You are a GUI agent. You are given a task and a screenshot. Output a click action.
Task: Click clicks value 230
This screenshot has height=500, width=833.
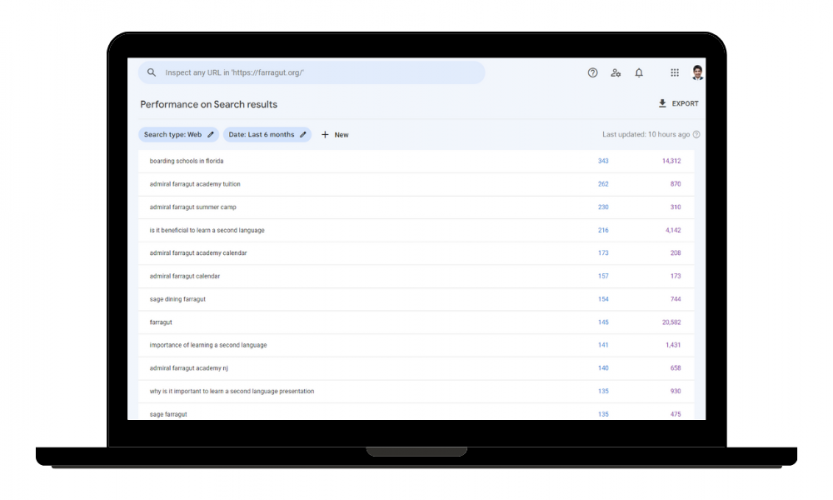[x=603, y=207]
